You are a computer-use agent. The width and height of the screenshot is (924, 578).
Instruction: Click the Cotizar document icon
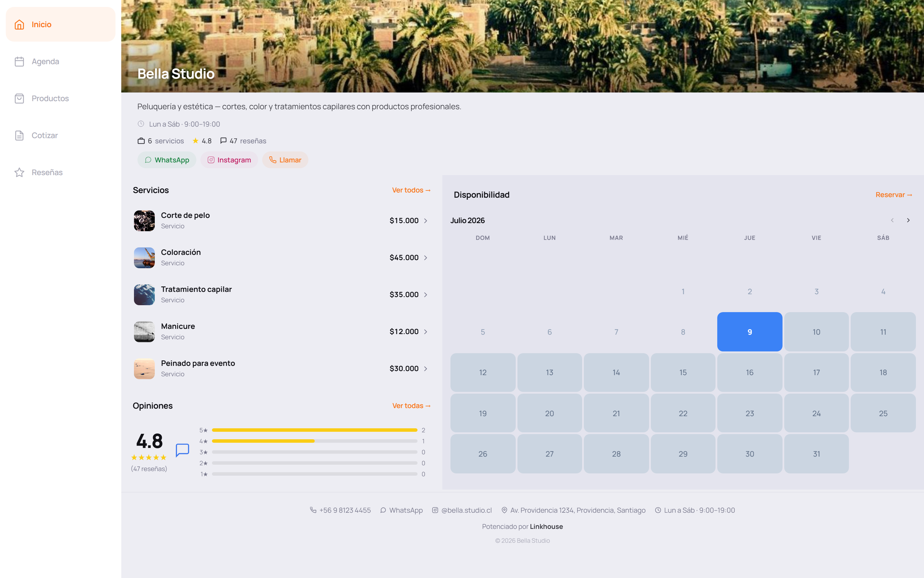[x=19, y=136]
